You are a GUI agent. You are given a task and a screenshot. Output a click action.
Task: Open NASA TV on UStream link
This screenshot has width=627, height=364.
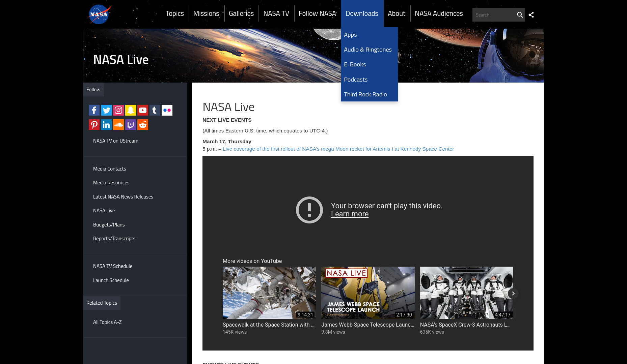click(x=116, y=141)
